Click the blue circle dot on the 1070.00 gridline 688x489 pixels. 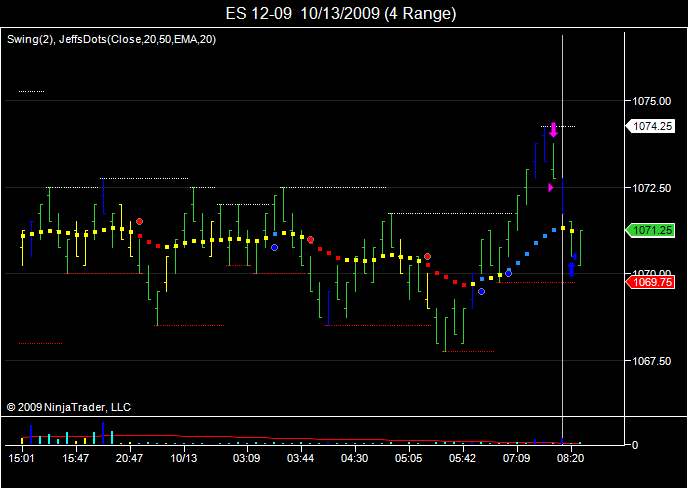click(509, 273)
